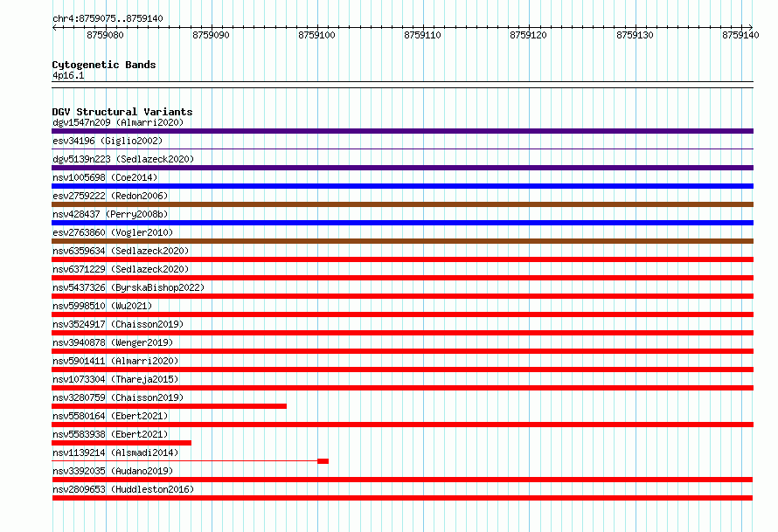This screenshot has width=778, height=532.
Task: Click the 4p16.1 band label
Action: click(68, 75)
